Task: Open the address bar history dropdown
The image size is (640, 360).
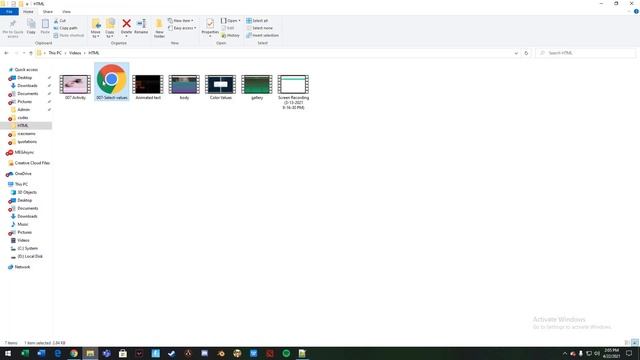Action: [x=516, y=53]
